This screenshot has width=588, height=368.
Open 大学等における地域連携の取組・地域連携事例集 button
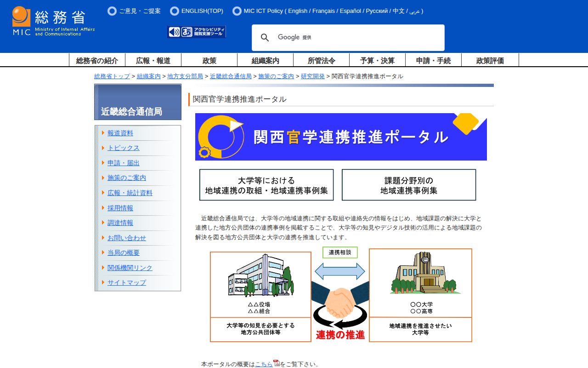pyautogui.click(x=266, y=185)
